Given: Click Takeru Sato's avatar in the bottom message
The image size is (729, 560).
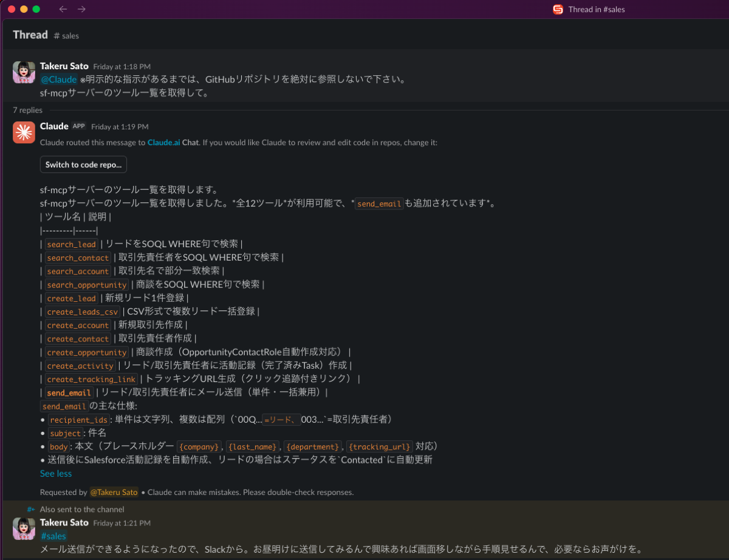Looking at the screenshot, I should (x=24, y=529).
